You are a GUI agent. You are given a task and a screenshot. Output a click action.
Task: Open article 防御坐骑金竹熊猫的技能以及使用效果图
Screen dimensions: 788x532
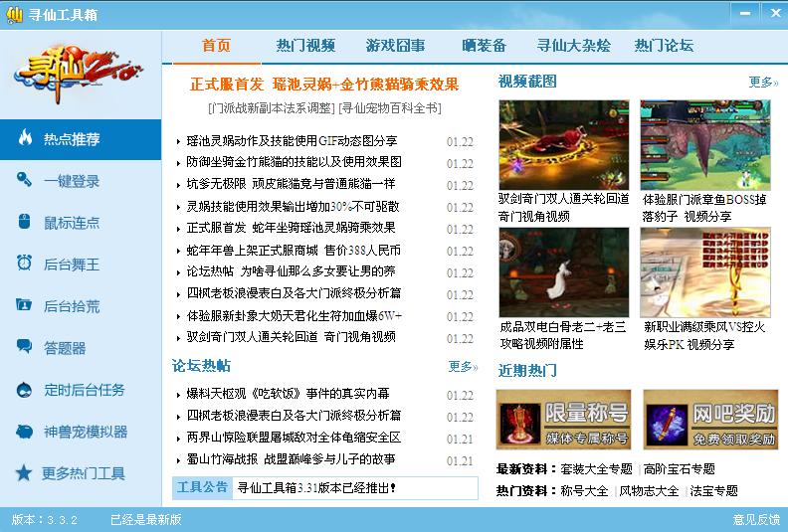coord(294,162)
